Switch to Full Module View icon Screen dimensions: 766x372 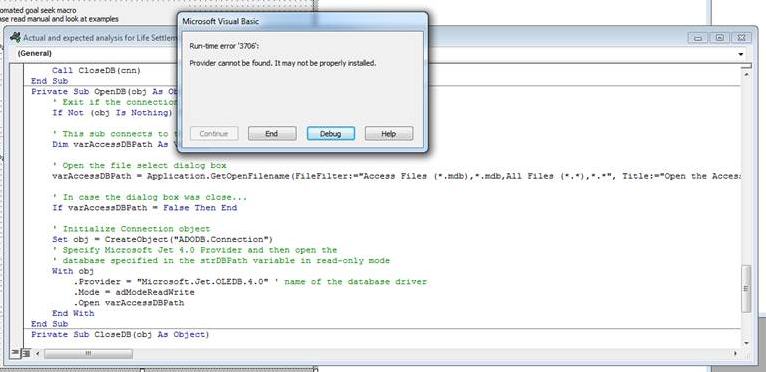(26, 353)
